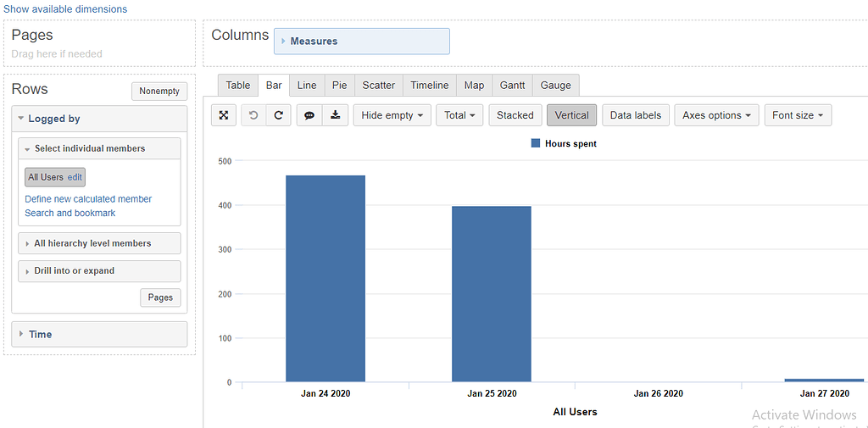Click the comment bubble icon

tap(309, 115)
